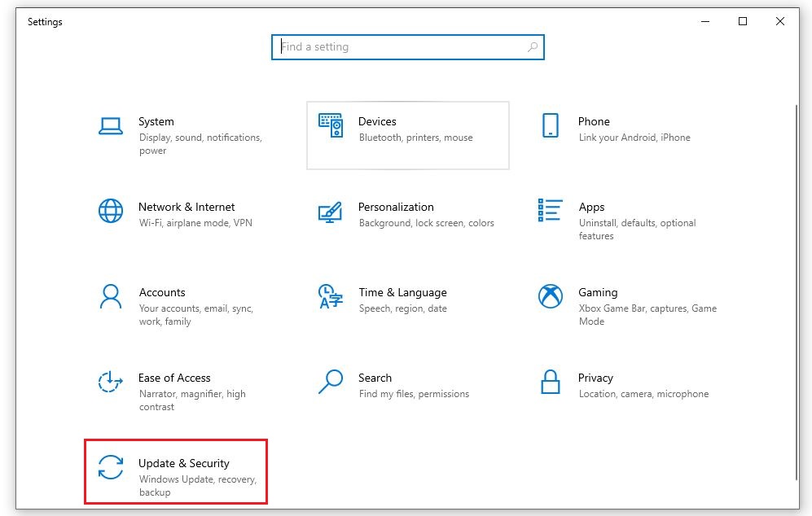Open the System laptop icon

[x=110, y=126]
